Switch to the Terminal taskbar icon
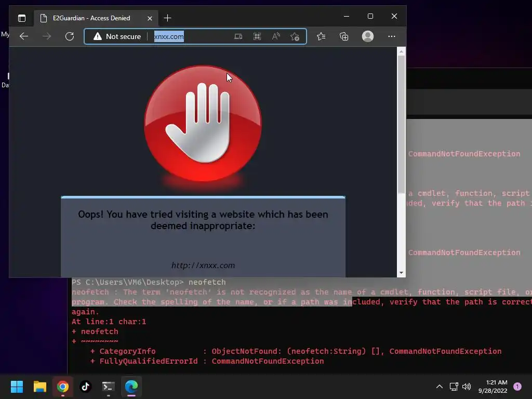Image resolution: width=532 pixels, height=399 pixels. pyautogui.click(x=109, y=387)
